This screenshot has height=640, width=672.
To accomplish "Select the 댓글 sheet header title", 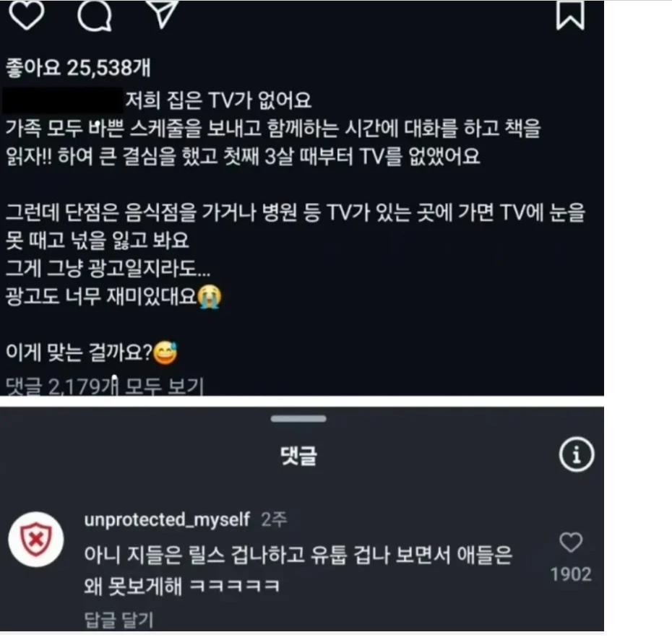I will 298,455.
